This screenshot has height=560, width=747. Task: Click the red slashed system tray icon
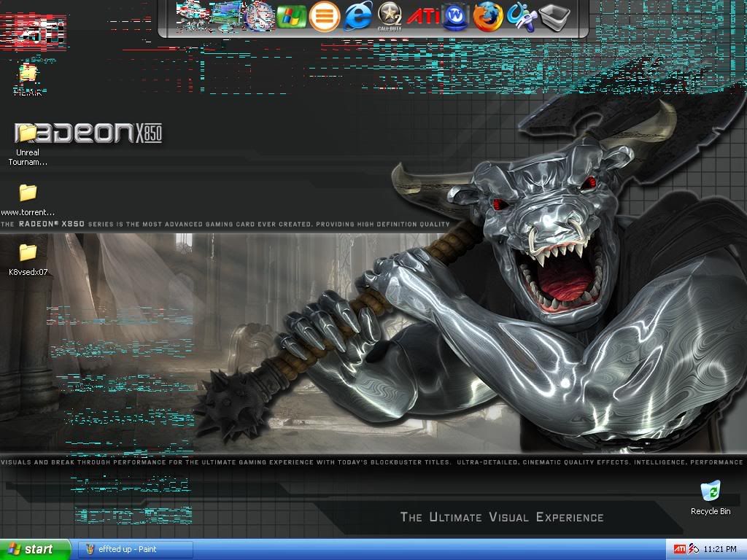tap(693, 549)
